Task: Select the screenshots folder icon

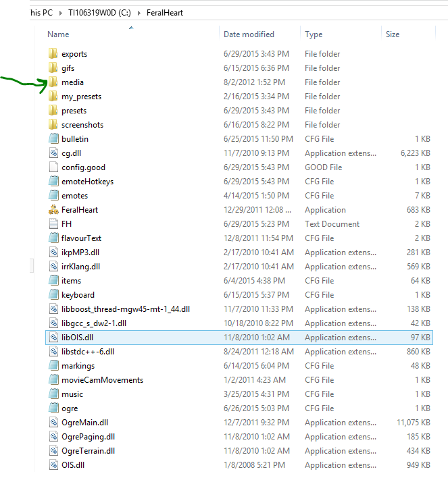Action: tap(53, 125)
